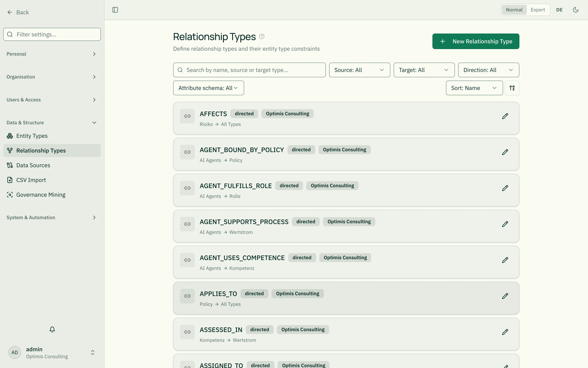Viewport: 588px width, 368px height.
Task: Click link icon on APPLIES_TO card
Action: click(x=187, y=296)
